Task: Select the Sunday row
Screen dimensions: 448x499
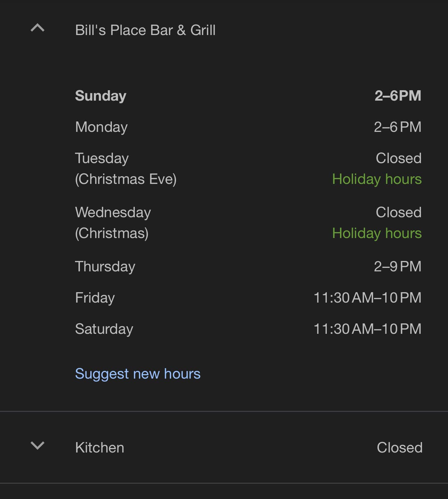Action: point(248,96)
